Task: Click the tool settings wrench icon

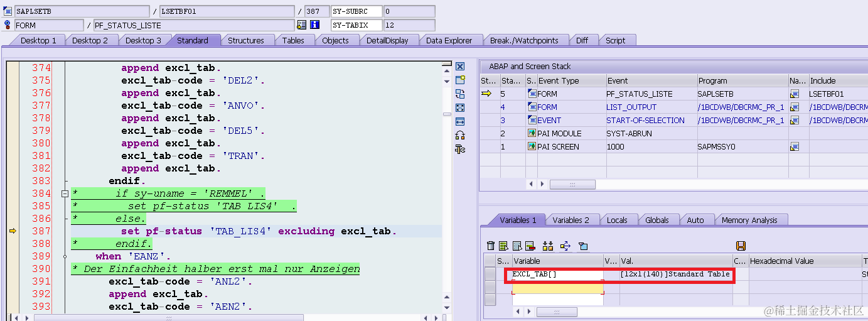Action: tap(460, 149)
